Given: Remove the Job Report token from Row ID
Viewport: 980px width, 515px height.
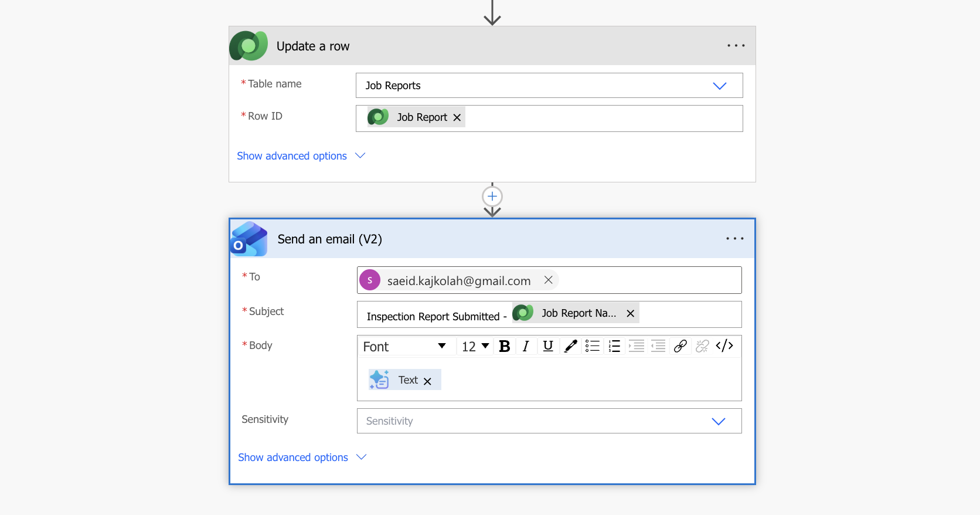Looking at the screenshot, I should tap(457, 117).
